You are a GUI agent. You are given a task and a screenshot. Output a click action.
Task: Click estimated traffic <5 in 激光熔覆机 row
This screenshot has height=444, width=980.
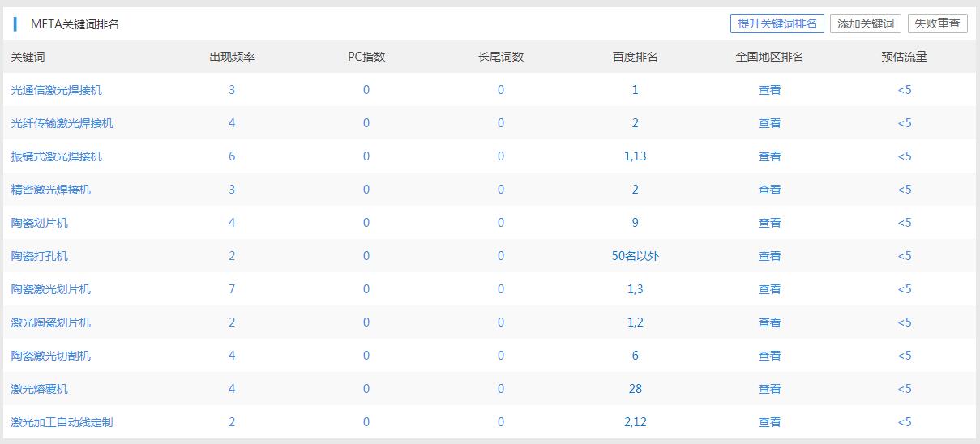click(905, 389)
